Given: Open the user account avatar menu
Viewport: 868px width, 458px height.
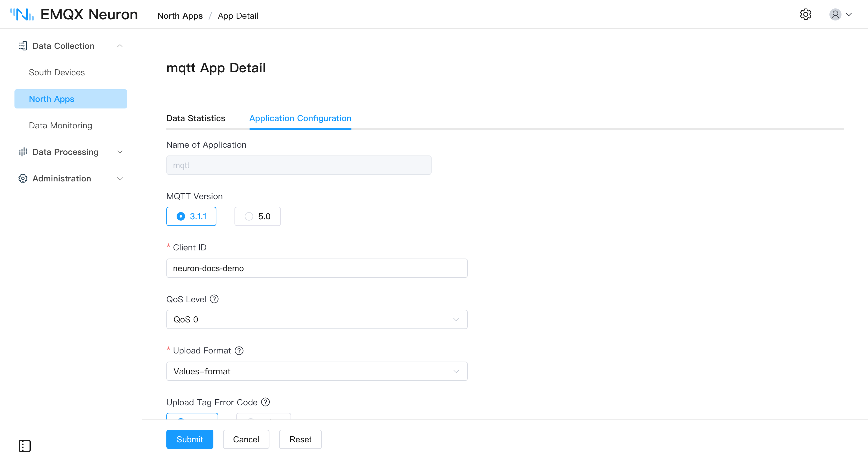Looking at the screenshot, I should pyautogui.click(x=835, y=14).
